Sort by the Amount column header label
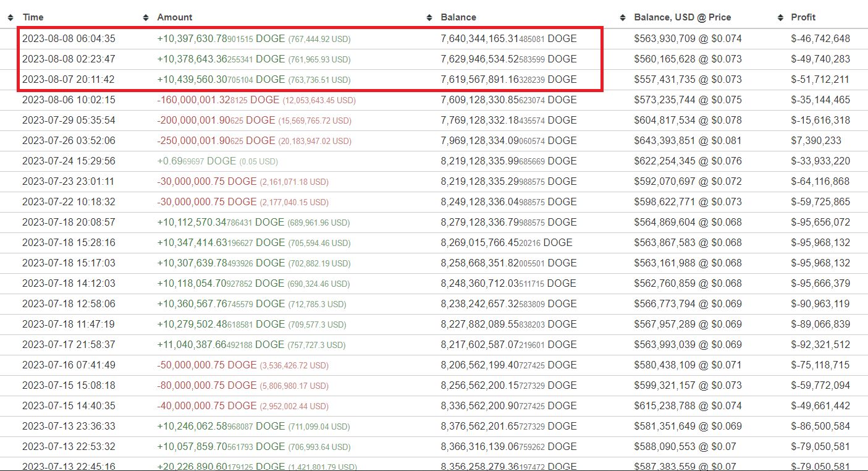868x471 pixels. (175, 17)
